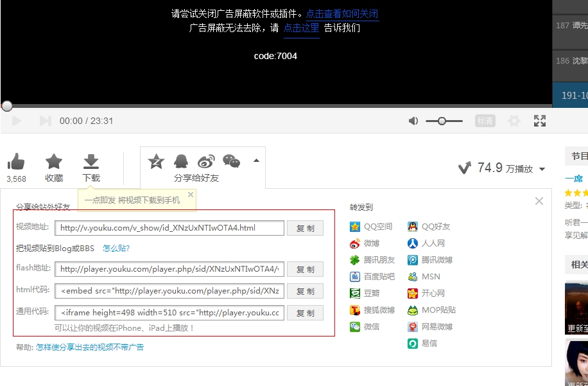The image size is (588, 386).
Task: Forward to 易信
Action: pos(422,344)
